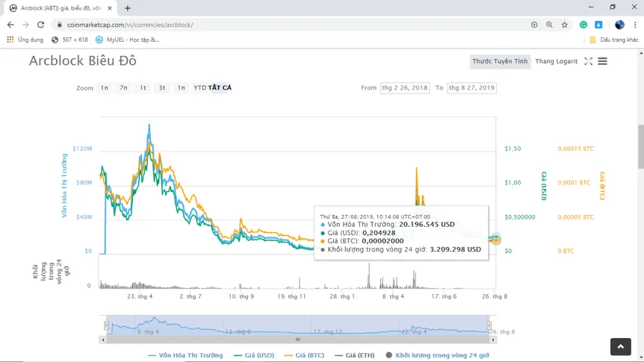Click the 17. thg 6 date label
Viewport: 644px width, 362px height.
point(444,296)
